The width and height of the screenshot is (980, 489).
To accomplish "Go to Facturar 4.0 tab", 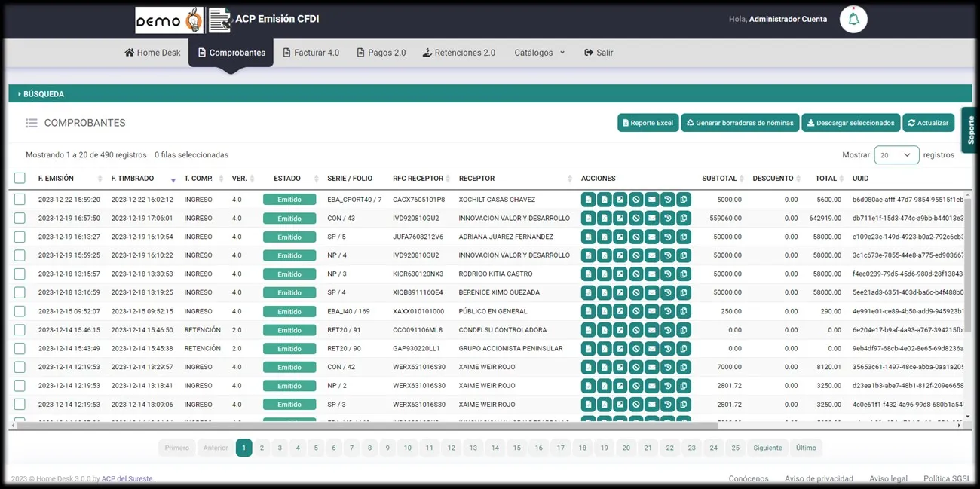I will (x=311, y=53).
